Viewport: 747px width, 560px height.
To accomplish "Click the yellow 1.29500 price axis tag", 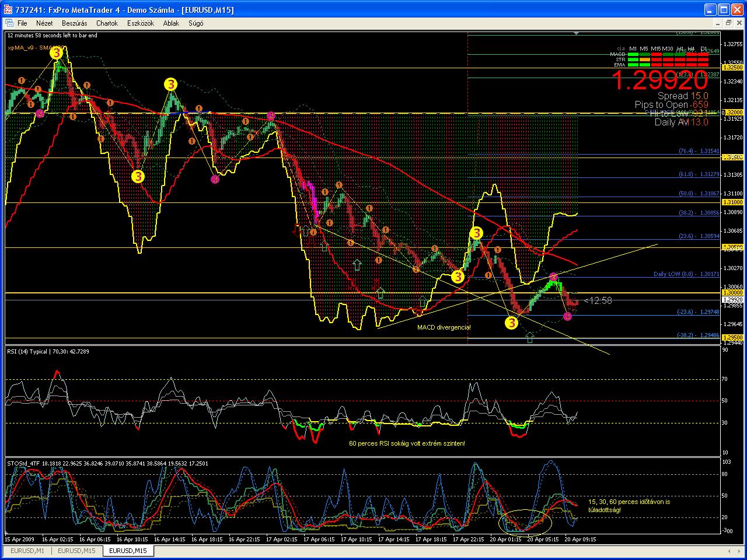I will pos(732,337).
